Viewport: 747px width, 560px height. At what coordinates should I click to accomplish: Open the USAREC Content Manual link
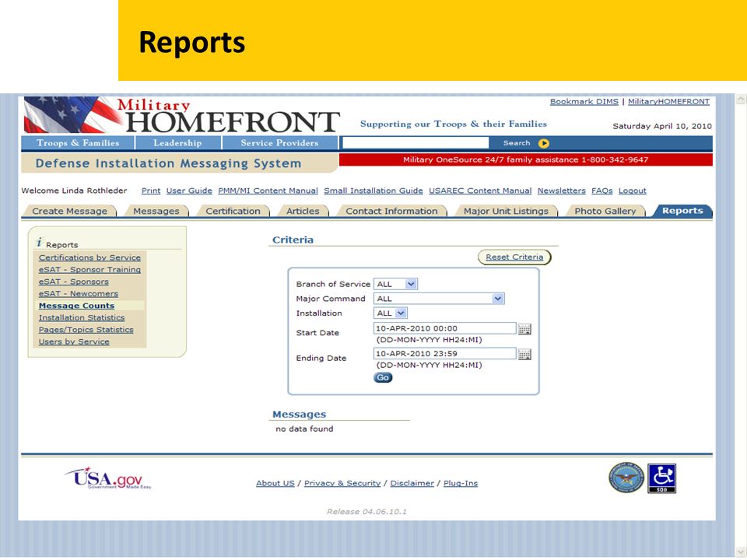coord(480,191)
